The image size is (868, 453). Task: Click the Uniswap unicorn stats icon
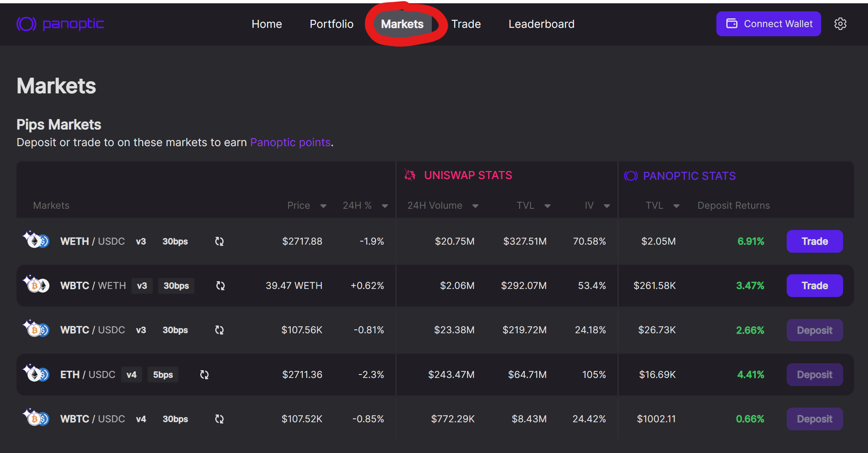click(x=410, y=175)
